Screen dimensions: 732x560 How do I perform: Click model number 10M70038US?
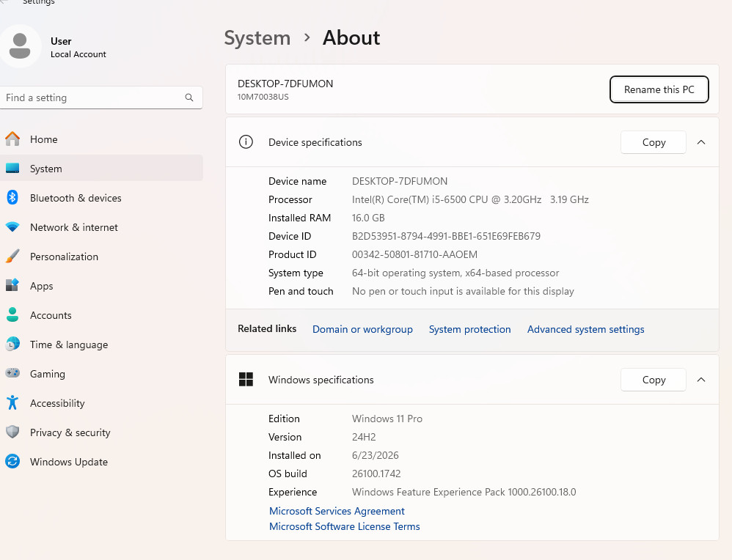click(x=263, y=97)
